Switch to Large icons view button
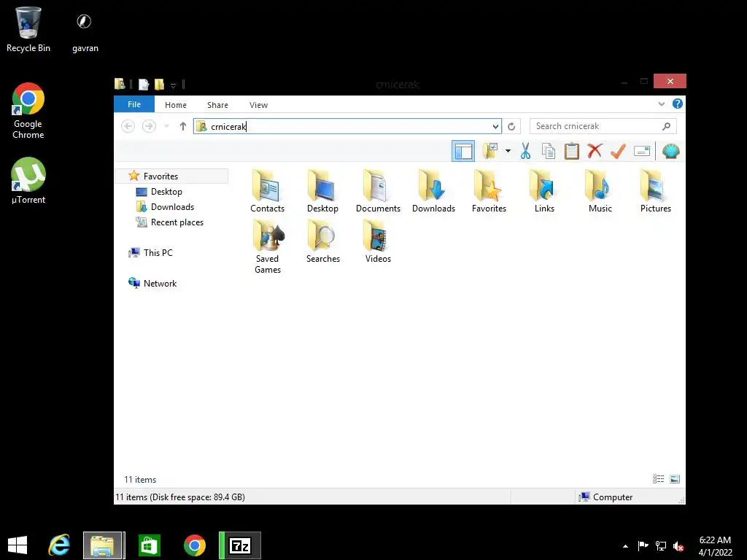 pos(675,479)
